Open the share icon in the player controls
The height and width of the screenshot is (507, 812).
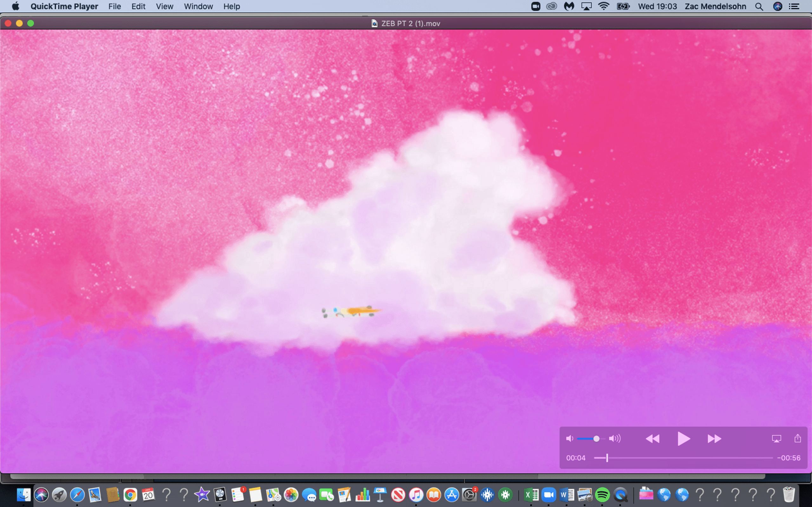point(798,438)
